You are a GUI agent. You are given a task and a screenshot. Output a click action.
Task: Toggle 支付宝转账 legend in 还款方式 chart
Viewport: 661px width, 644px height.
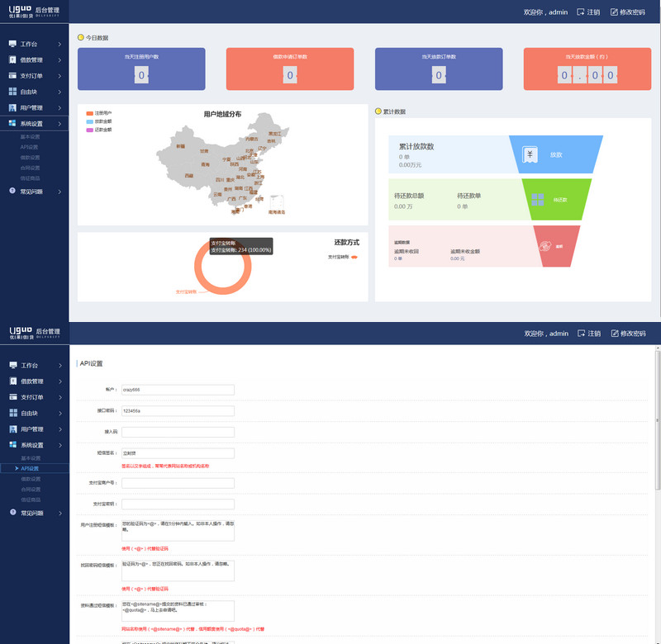[343, 257]
